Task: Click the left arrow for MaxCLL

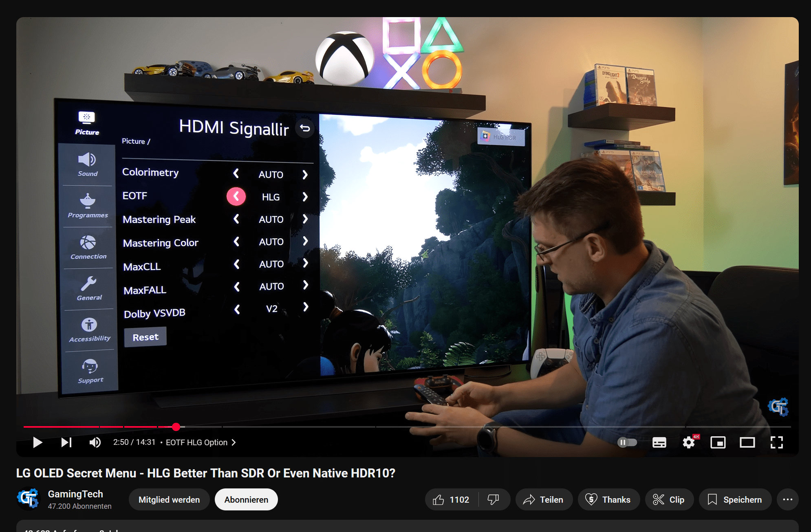Action: [237, 264]
